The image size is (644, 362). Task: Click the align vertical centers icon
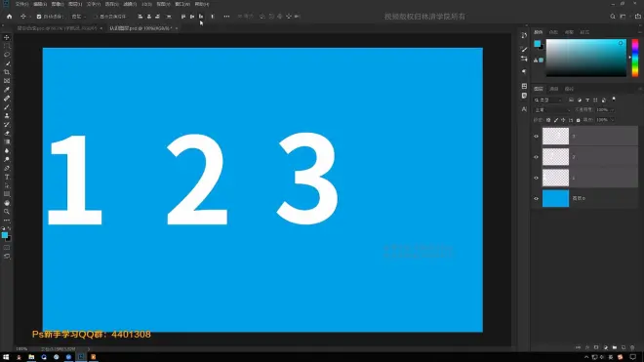(x=192, y=17)
